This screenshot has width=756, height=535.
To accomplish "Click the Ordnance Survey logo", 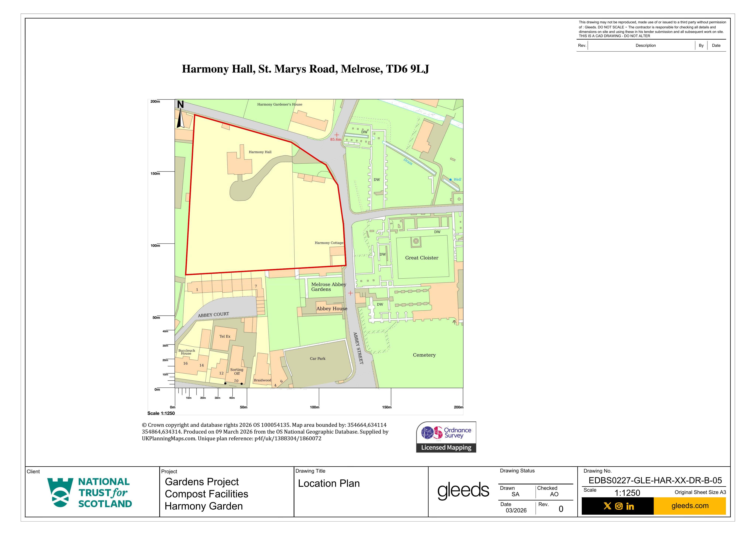I will click(x=446, y=432).
